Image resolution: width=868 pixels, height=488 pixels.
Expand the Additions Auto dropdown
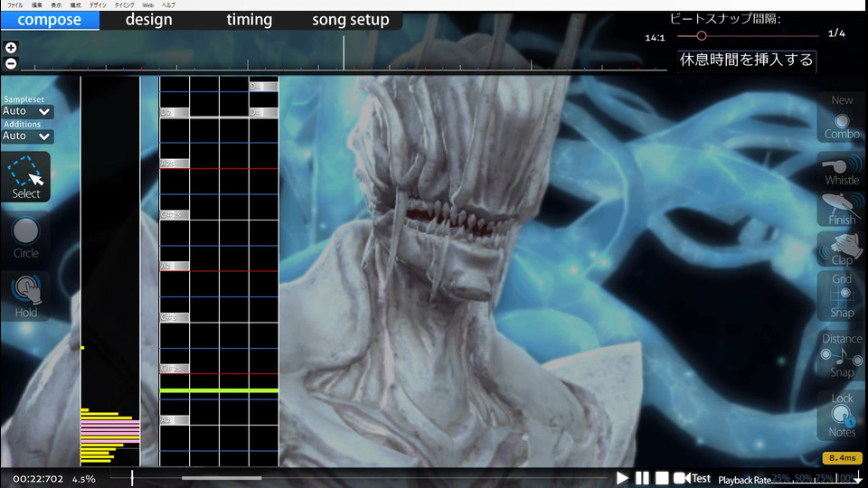pyautogui.click(x=26, y=136)
